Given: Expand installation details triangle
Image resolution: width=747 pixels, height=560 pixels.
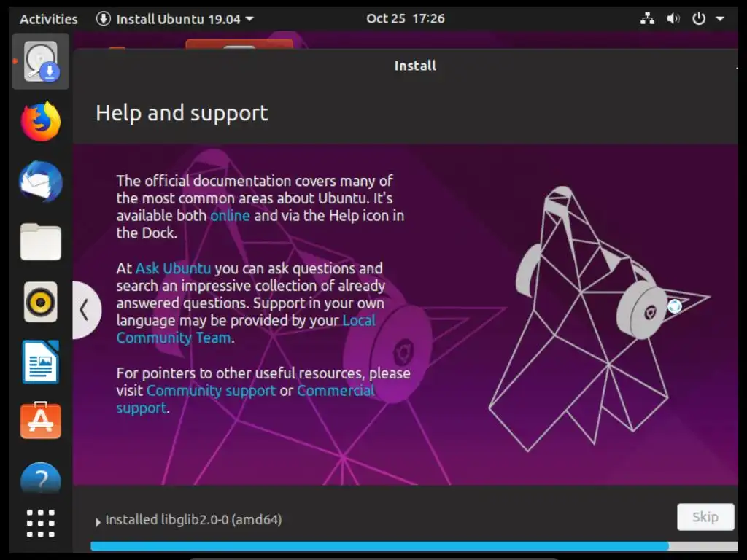Looking at the screenshot, I should click(98, 522).
